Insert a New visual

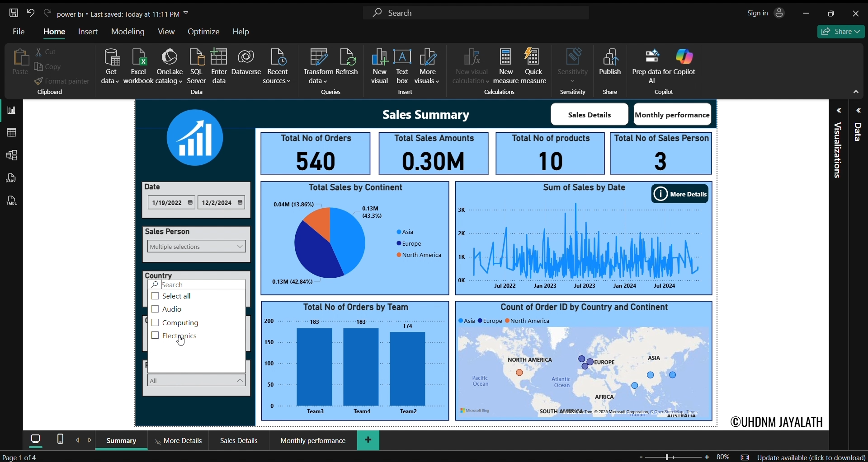click(x=380, y=66)
